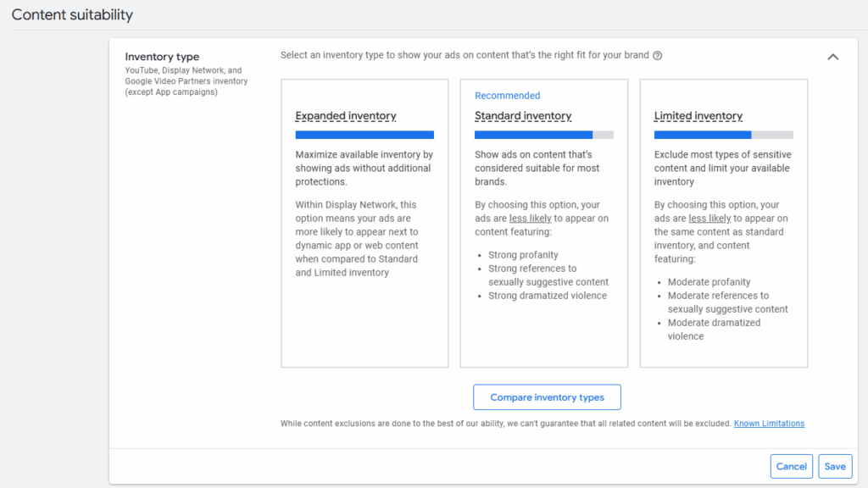Click the Standard inventory progress bar

(x=543, y=134)
